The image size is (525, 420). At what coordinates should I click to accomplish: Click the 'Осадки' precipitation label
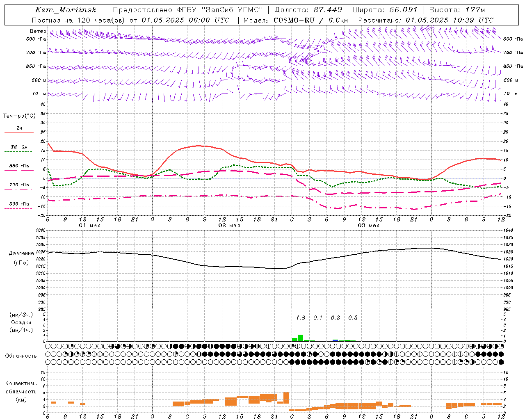pyautogui.click(x=21, y=322)
